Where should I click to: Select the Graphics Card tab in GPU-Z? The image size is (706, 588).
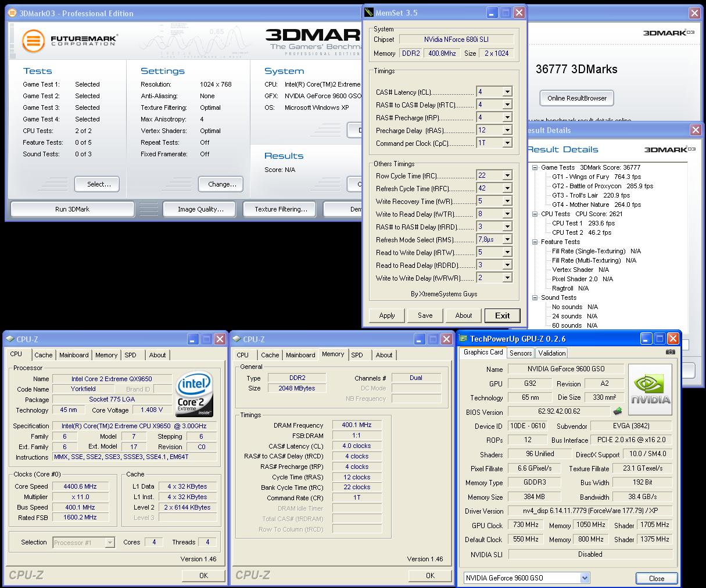click(x=483, y=352)
